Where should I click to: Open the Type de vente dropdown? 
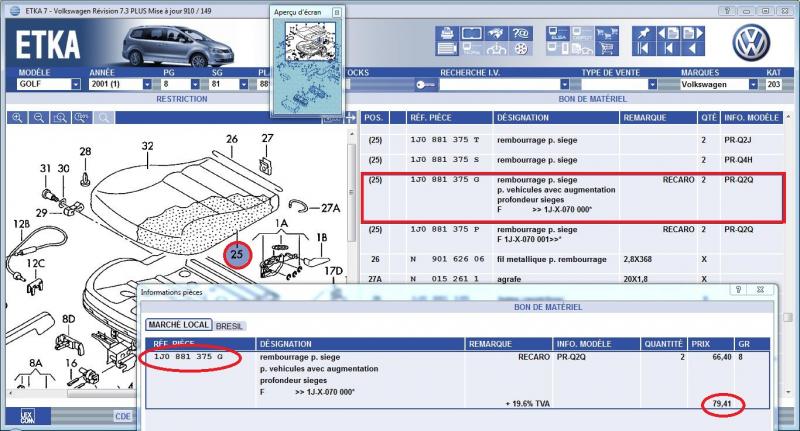(x=652, y=84)
